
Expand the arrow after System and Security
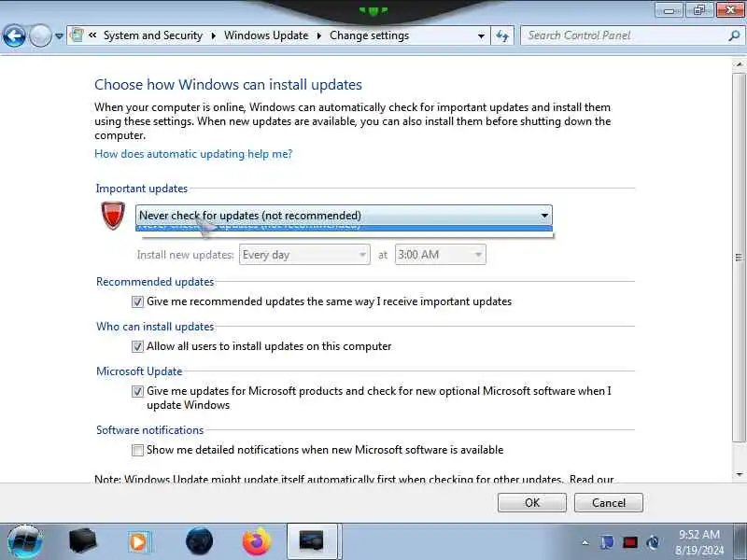213,35
